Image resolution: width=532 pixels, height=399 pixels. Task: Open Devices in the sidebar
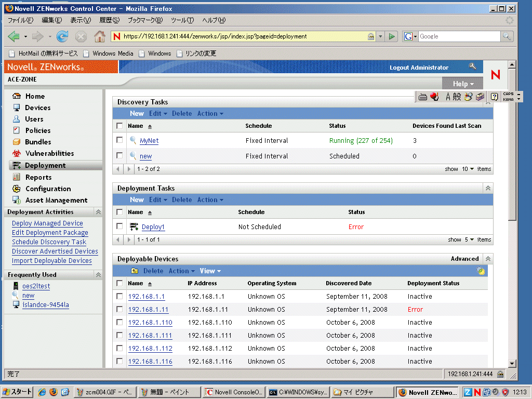tap(37, 108)
